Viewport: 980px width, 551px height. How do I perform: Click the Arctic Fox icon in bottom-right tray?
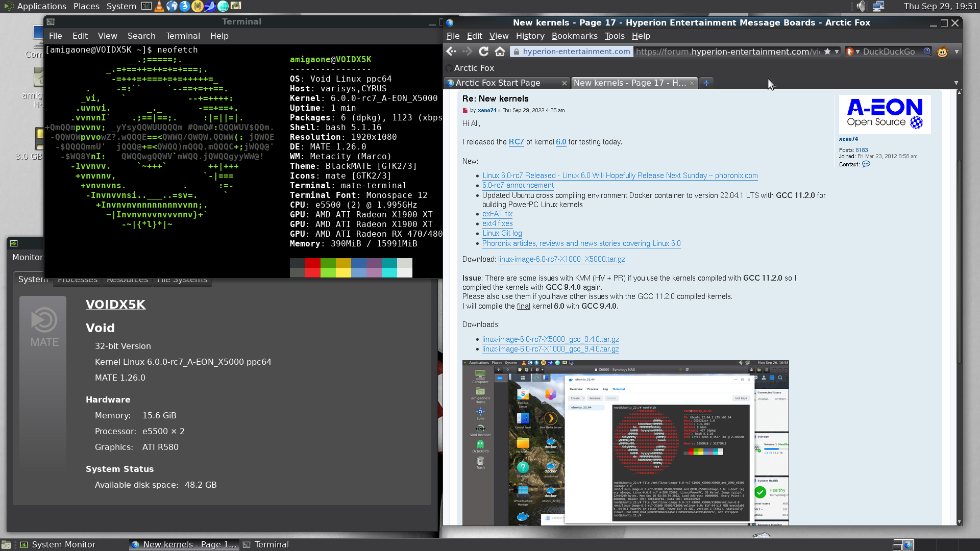tap(908, 545)
